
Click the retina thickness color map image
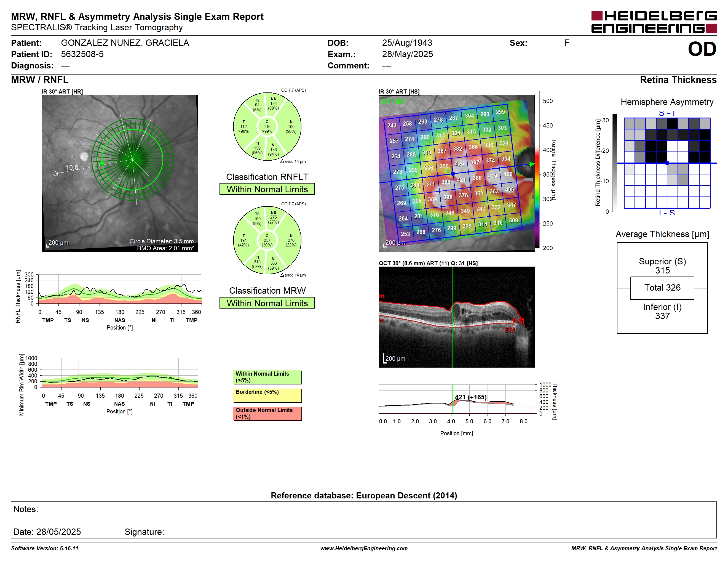[457, 173]
